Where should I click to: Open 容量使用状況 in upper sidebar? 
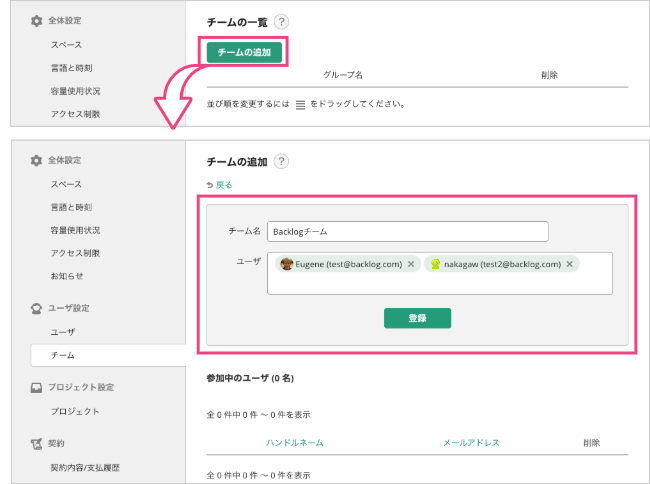pyautogui.click(x=75, y=91)
